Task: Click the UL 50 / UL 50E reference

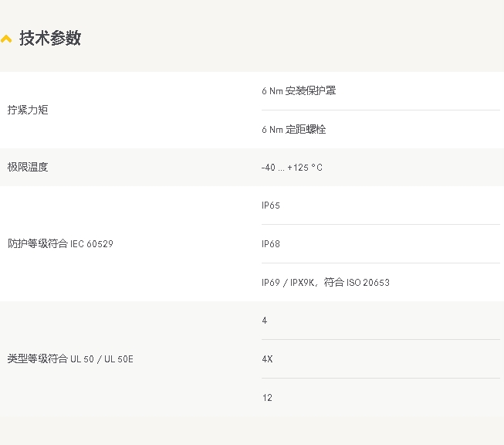Action: [x=102, y=359]
